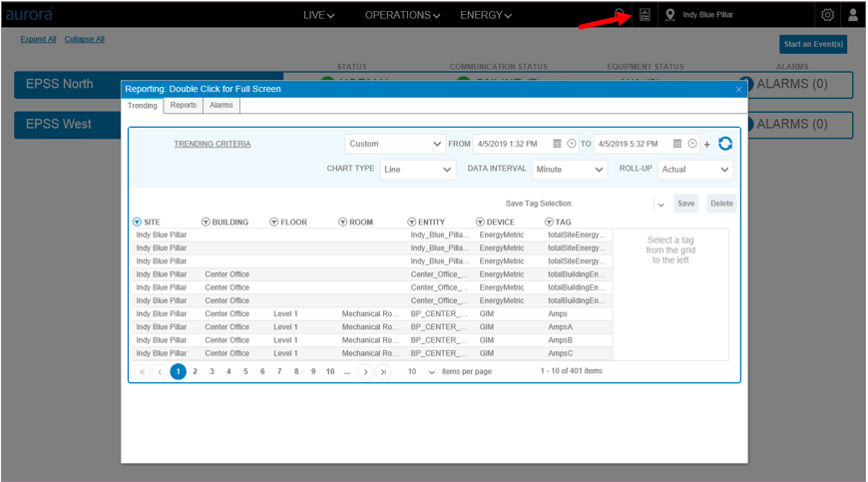This screenshot has width=868, height=482.
Task: Click the Save tag selection button
Action: pos(685,204)
